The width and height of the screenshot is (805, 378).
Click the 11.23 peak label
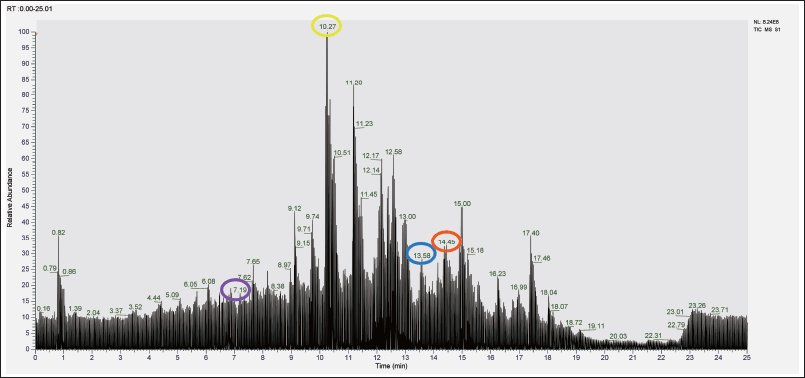click(x=364, y=124)
